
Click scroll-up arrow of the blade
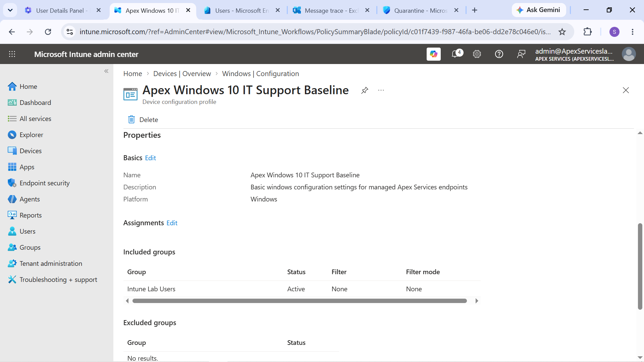click(x=640, y=133)
